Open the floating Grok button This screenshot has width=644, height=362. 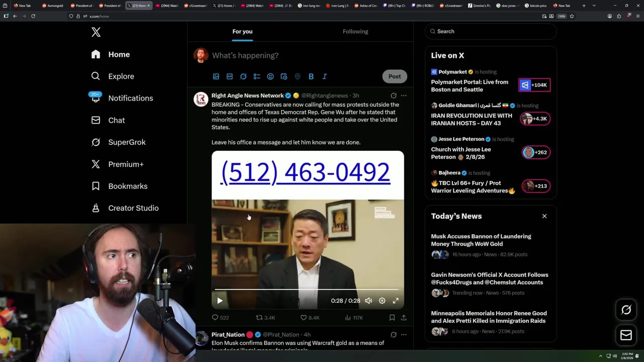[626, 310]
